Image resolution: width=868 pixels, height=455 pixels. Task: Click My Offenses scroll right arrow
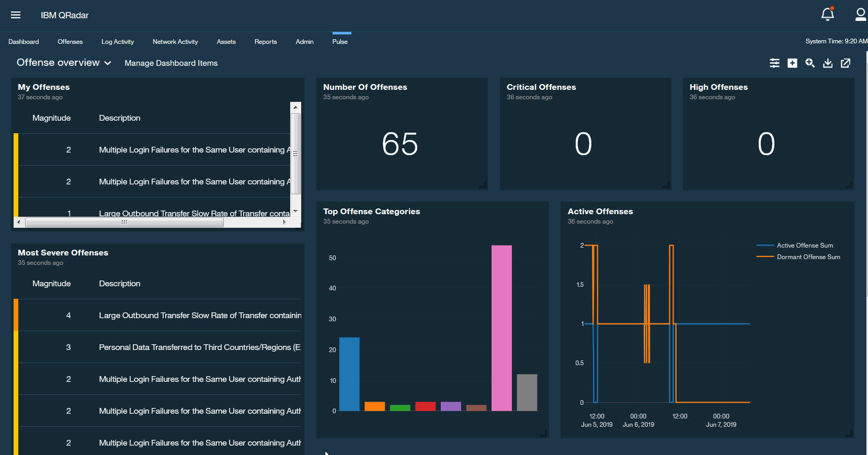point(284,222)
